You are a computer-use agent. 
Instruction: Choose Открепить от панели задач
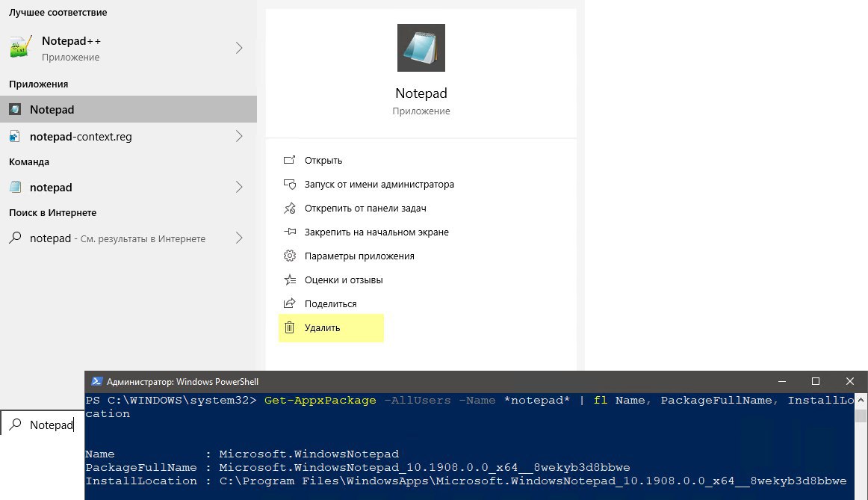365,209
